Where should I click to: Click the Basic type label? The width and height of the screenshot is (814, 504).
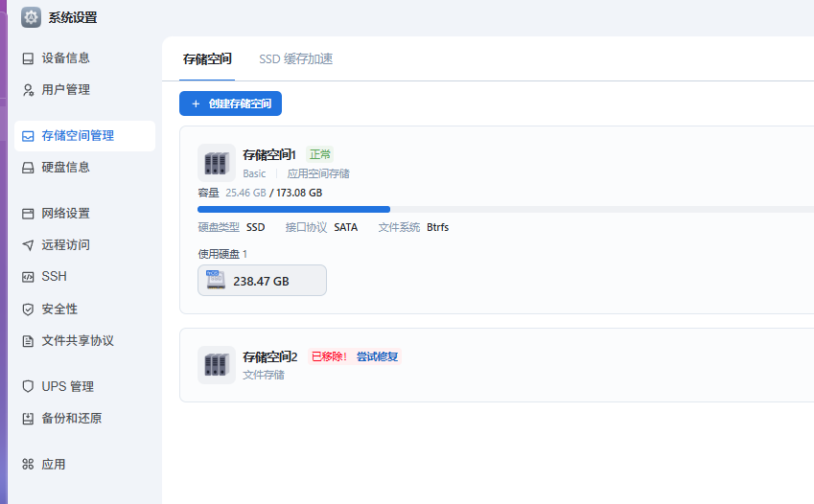click(254, 173)
